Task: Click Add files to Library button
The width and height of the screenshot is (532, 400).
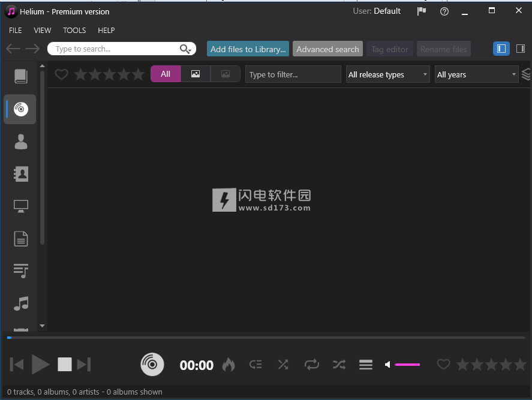Action: (248, 49)
